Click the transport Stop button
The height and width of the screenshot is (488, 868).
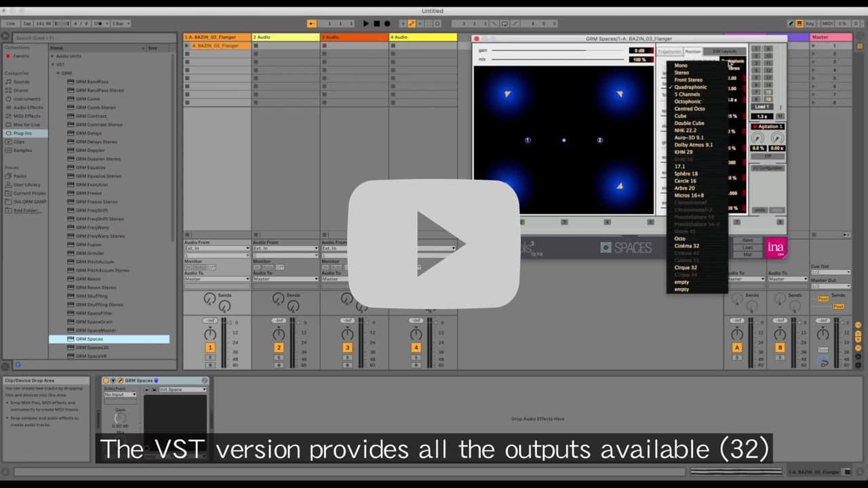tap(377, 24)
